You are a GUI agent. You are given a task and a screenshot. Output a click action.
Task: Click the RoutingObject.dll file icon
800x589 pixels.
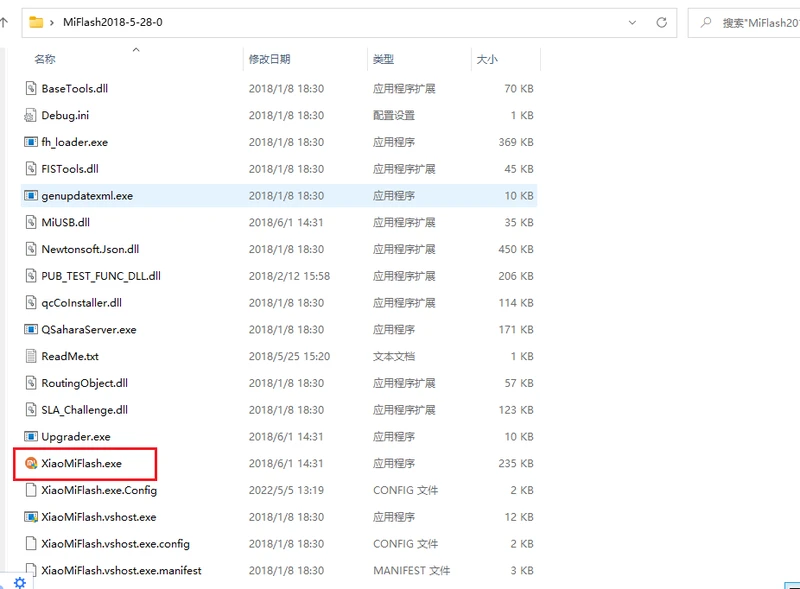[31, 383]
